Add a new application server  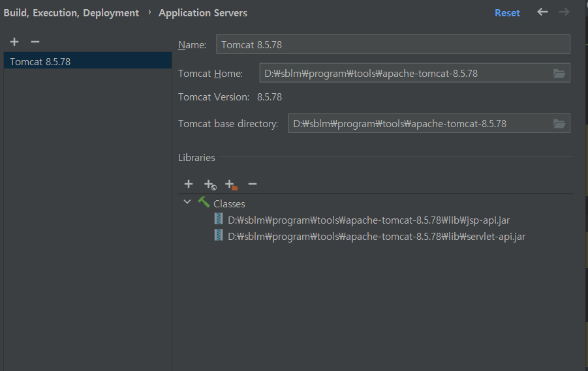click(x=14, y=42)
